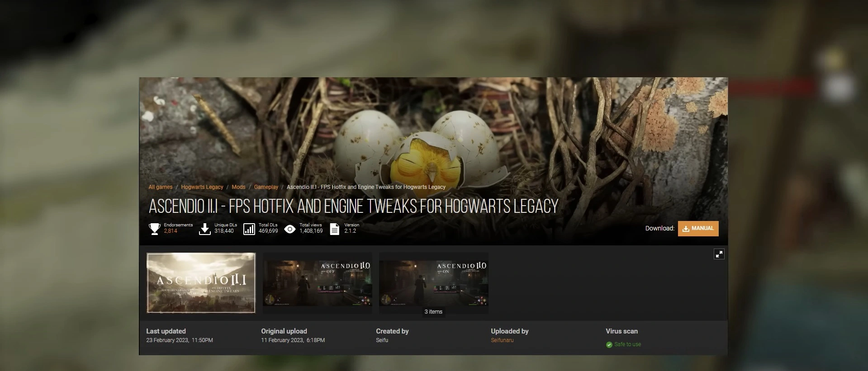Click the Total views eye icon

[290, 229]
